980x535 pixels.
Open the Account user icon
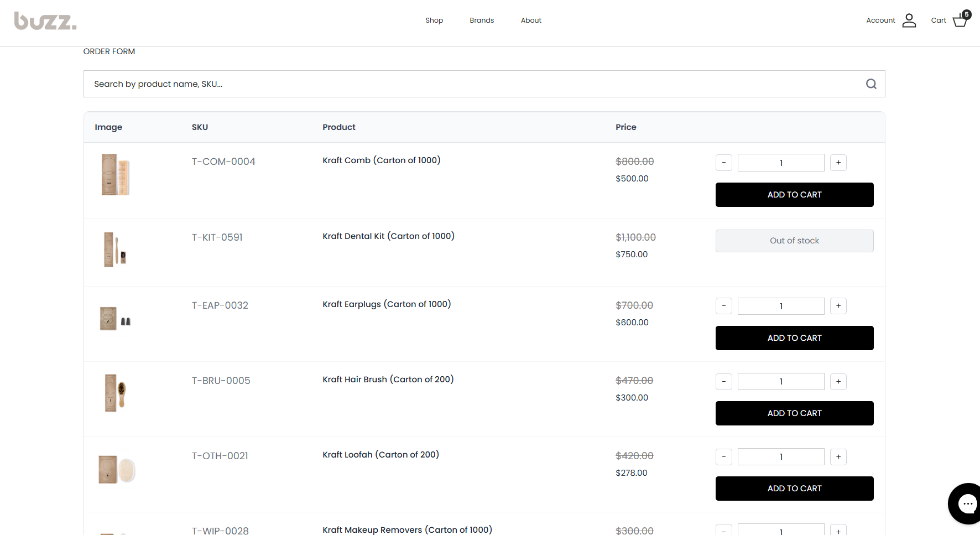(x=909, y=20)
